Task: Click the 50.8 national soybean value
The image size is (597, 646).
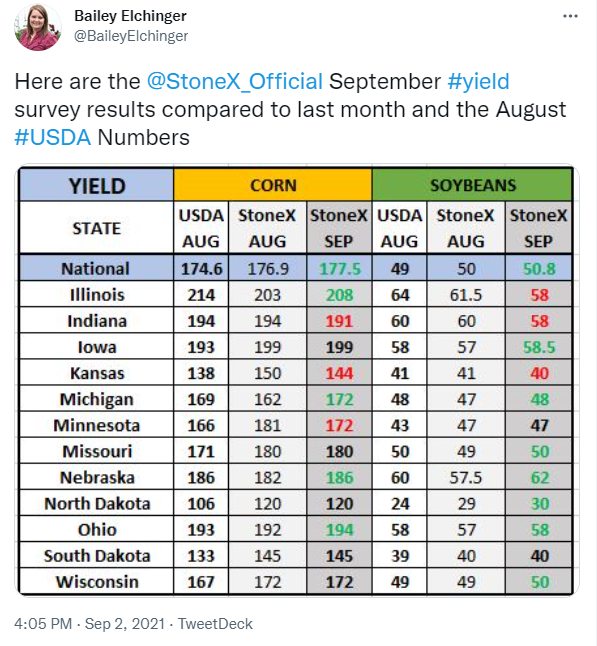Action: tap(539, 269)
